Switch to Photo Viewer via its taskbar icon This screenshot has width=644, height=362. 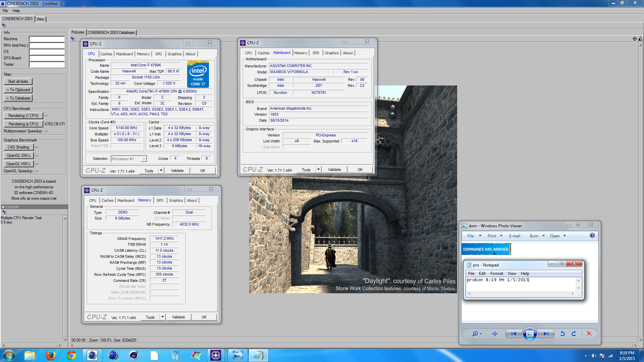237,355
